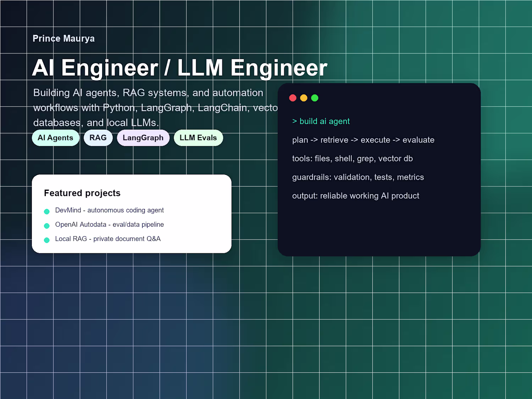Select the AI Agents tag pill

click(55, 138)
